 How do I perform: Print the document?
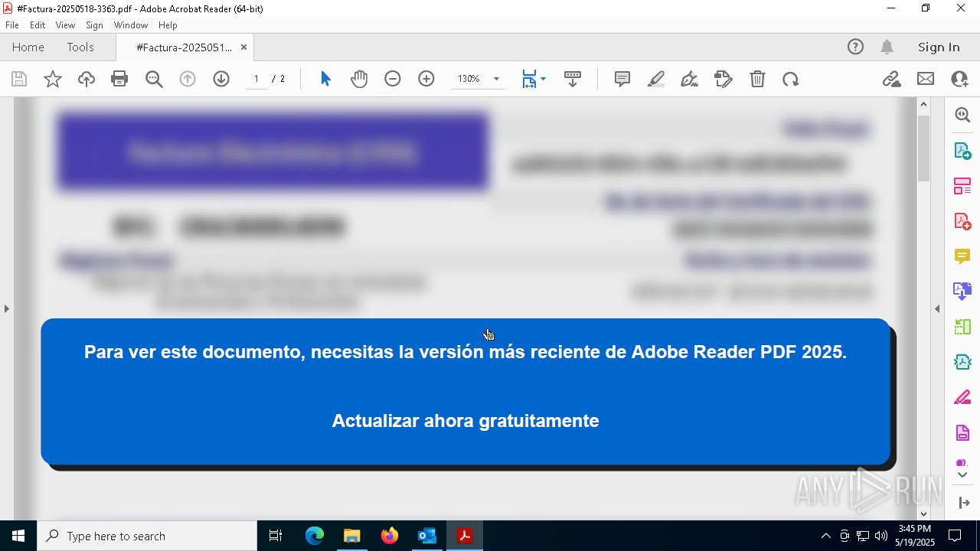click(119, 79)
